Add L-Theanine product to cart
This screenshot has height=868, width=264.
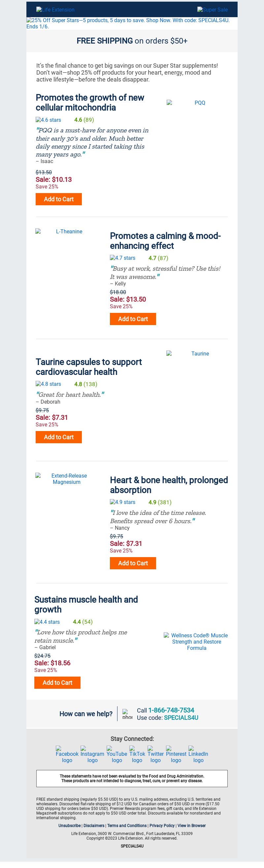pos(133,319)
